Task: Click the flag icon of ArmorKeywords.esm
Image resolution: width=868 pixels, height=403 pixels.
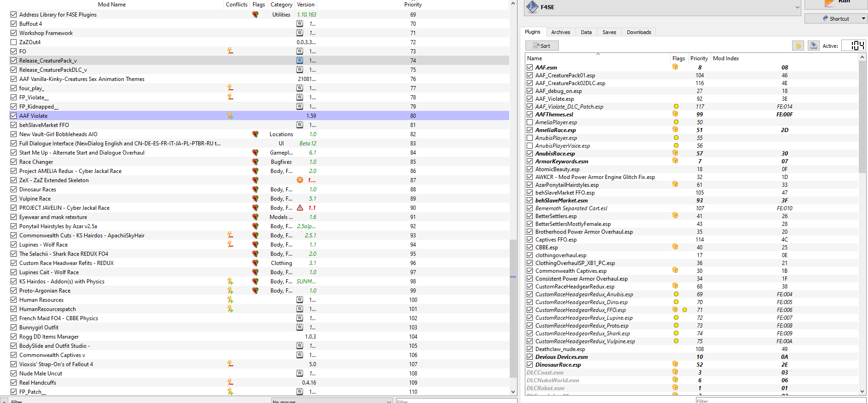Action: tap(675, 161)
